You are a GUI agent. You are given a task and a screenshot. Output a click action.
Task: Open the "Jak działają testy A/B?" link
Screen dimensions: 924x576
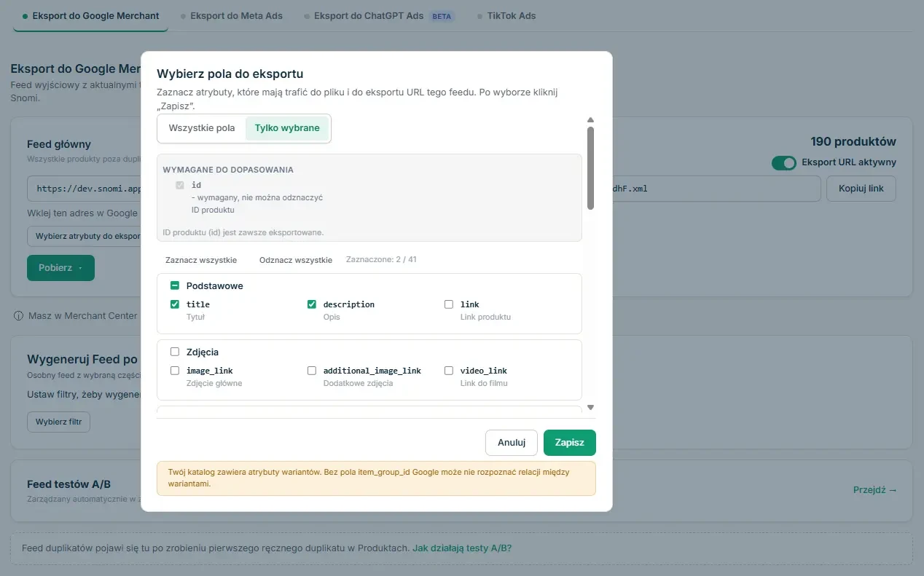tap(462, 548)
